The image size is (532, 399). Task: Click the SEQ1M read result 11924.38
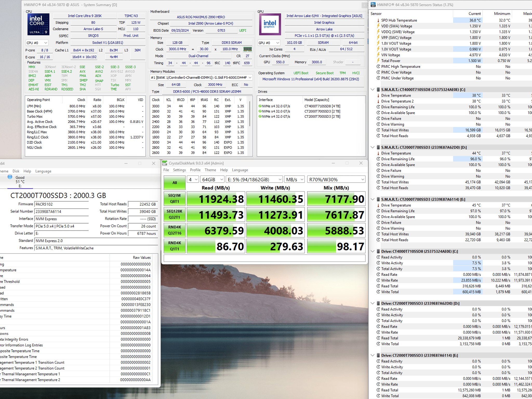(x=216, y=199)
